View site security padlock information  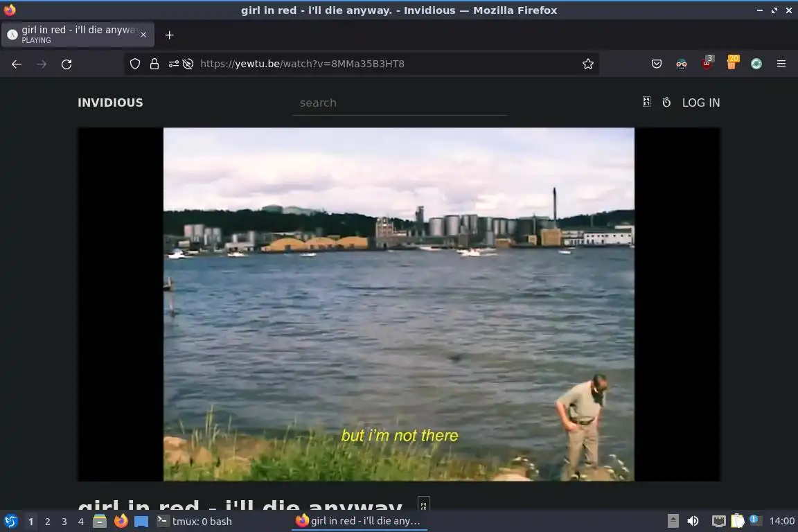pos(154,64)
